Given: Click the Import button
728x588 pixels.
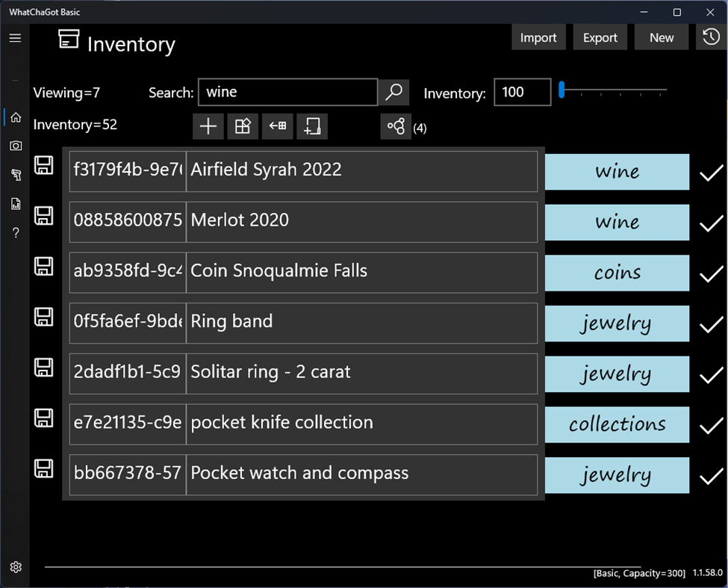Looking at the screenshot, I should click(538, 37).
